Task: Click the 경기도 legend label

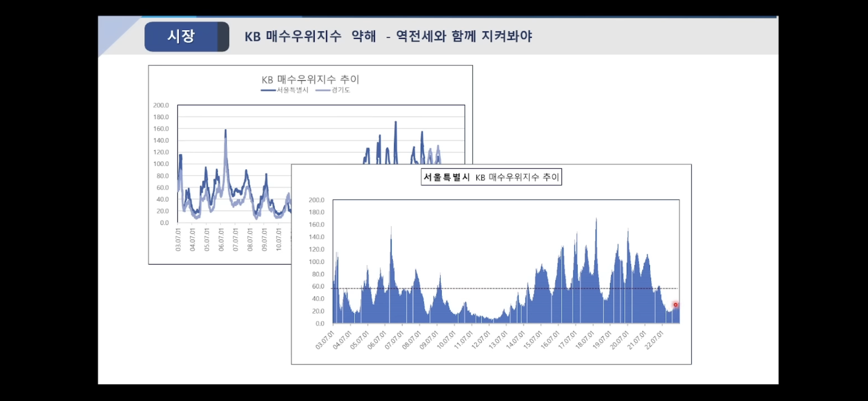Action: pos(341,90)
